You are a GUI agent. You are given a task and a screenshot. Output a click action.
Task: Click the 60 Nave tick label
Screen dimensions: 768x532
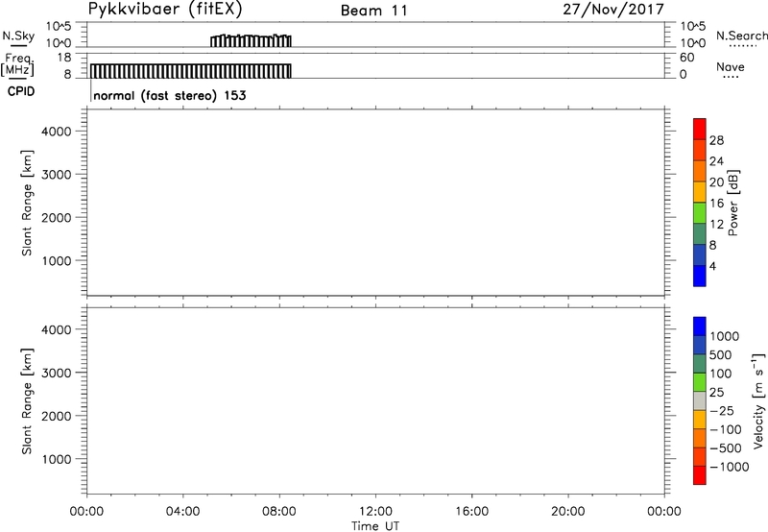[686, 58]
